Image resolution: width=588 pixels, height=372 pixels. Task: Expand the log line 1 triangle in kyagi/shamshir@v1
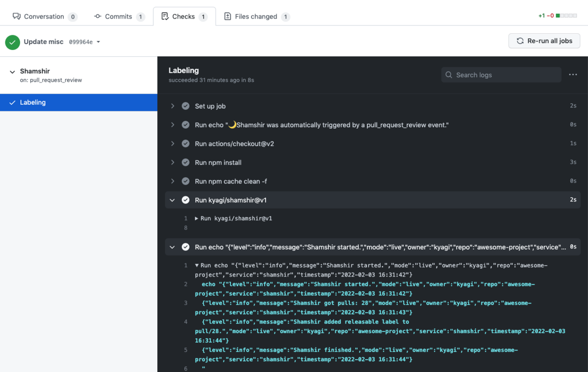(196, 218)
